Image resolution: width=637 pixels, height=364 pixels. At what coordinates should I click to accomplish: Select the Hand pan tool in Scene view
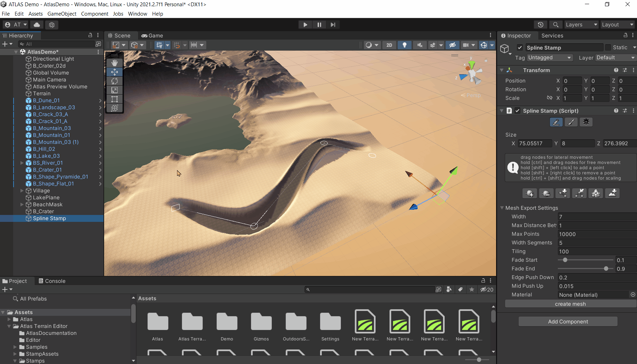(115, 63)
